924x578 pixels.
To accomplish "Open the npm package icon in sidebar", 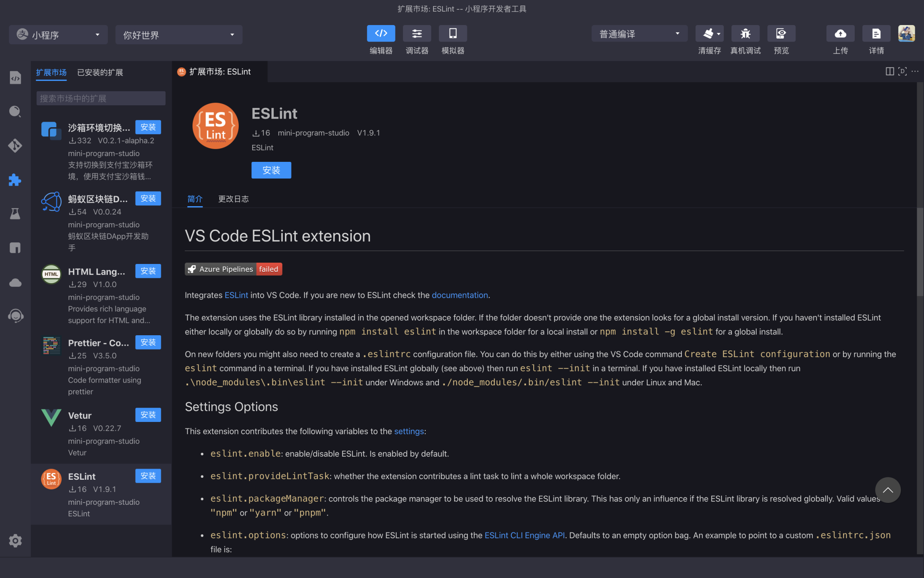I will [x=15, y=248].
